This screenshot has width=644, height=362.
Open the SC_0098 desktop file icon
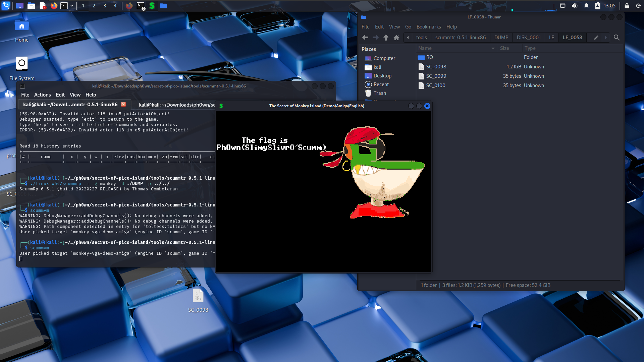[x=198, y=296]
